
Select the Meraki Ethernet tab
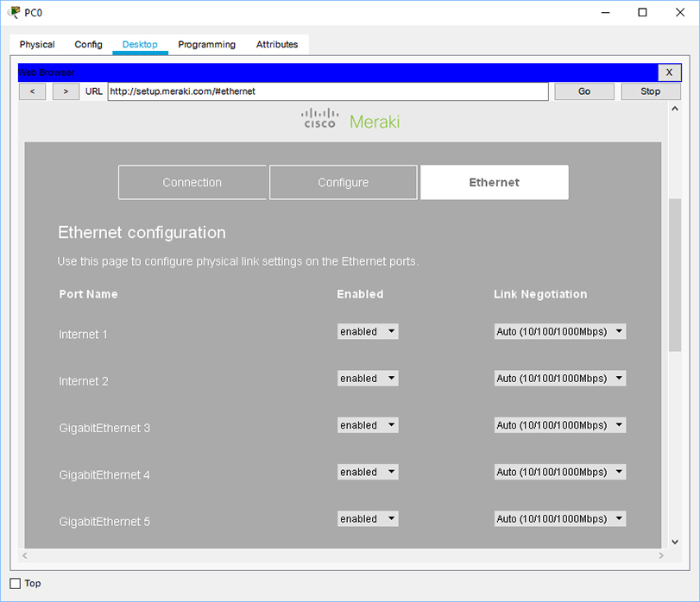point(495,182)
